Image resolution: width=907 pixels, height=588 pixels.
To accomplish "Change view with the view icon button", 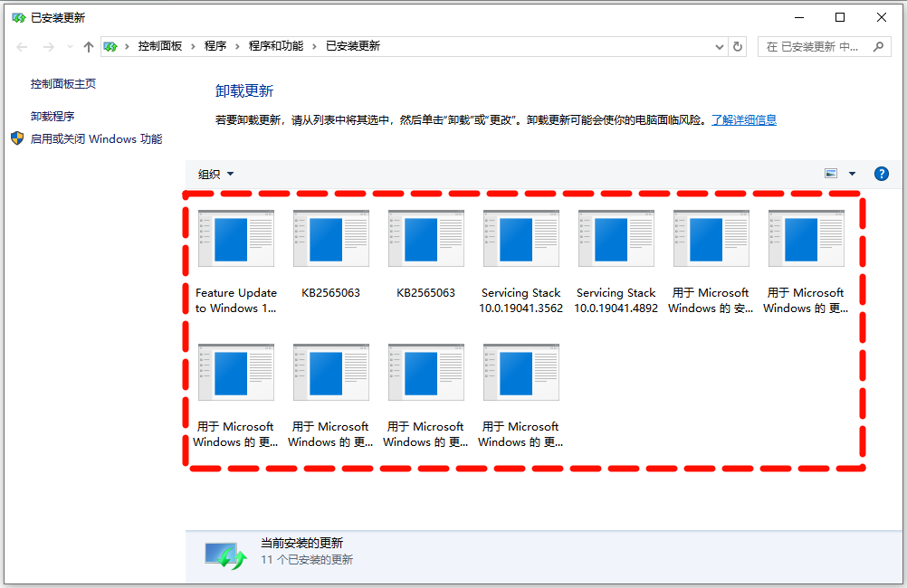I will (x=831, y=174).
